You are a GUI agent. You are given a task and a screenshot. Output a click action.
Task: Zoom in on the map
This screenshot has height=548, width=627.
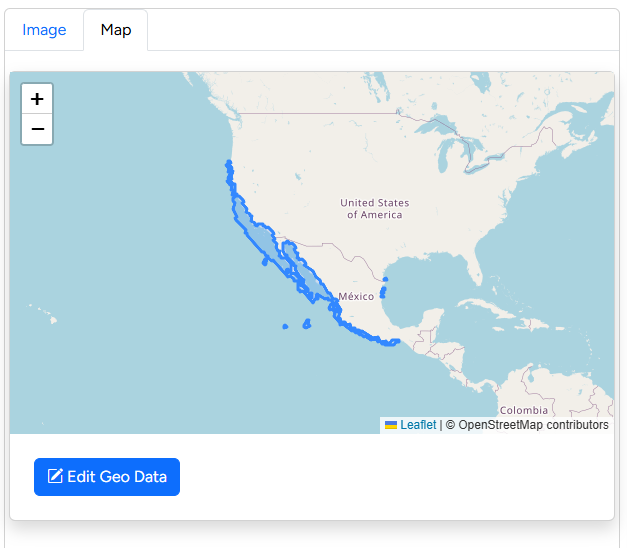pyautogui.click(x=37, y=99)
